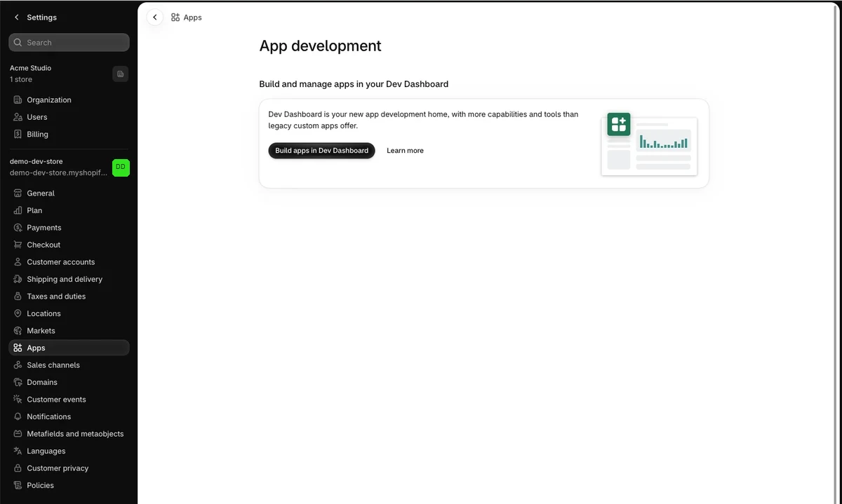Click the Acme Studio organization icon button

(120, 74)
